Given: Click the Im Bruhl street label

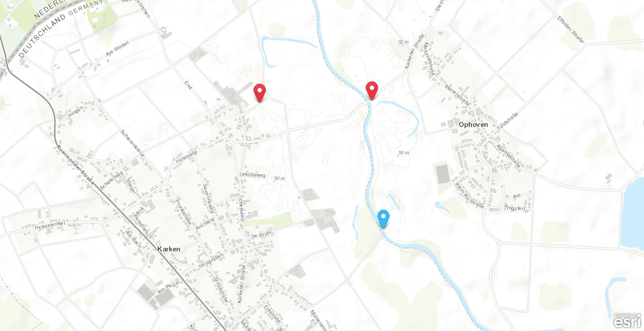Looking at the screenshot, I should (262, 234).
